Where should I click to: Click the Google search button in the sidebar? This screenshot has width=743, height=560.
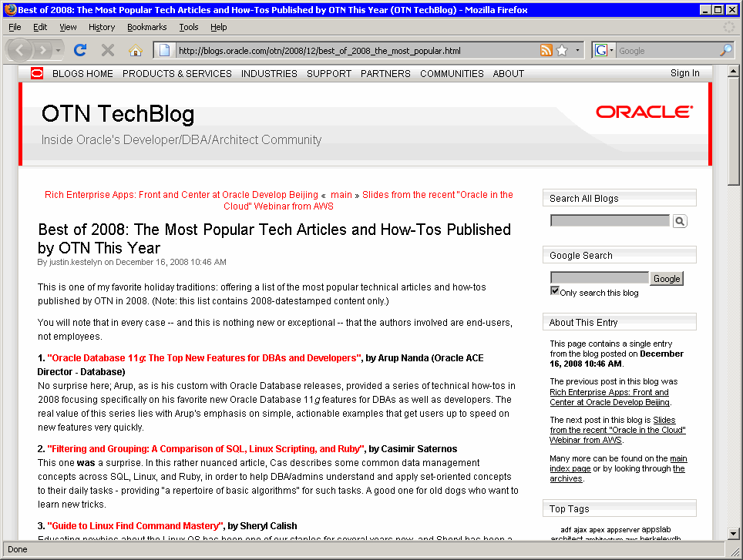pos(667,279)
